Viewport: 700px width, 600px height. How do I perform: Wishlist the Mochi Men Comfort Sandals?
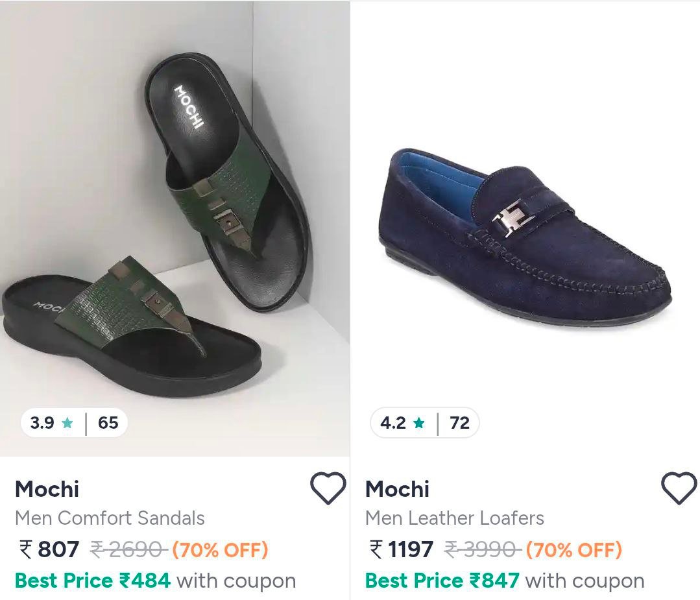click(x=328, y=488)
